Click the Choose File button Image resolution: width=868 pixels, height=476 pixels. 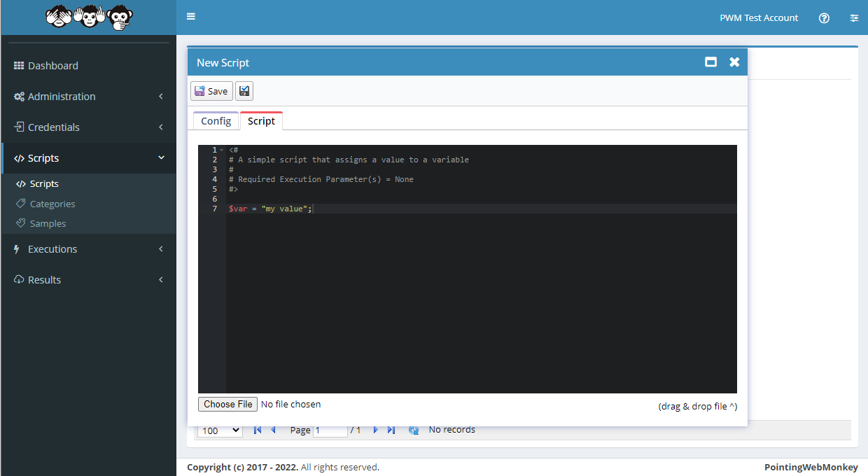tap(228, 405)
